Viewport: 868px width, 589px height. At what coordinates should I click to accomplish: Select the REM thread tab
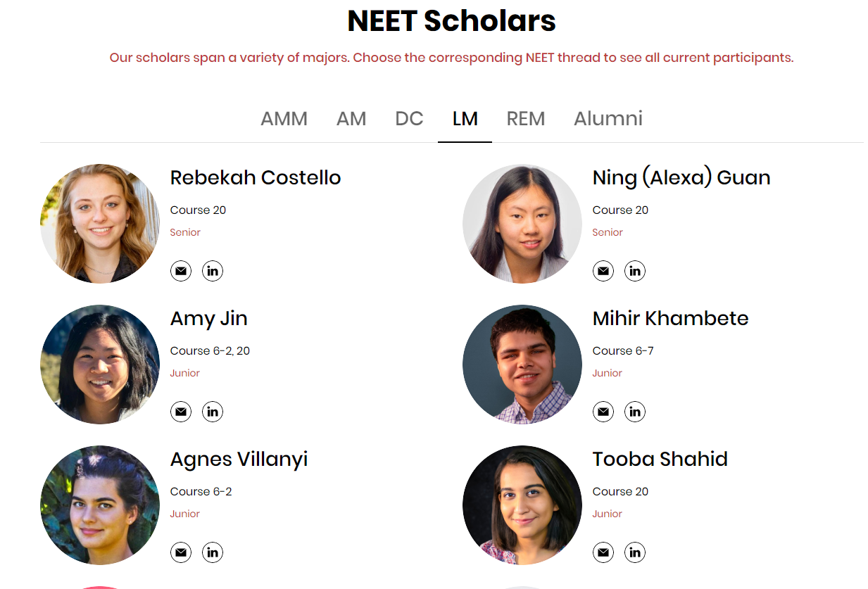[x=526, y=118]
